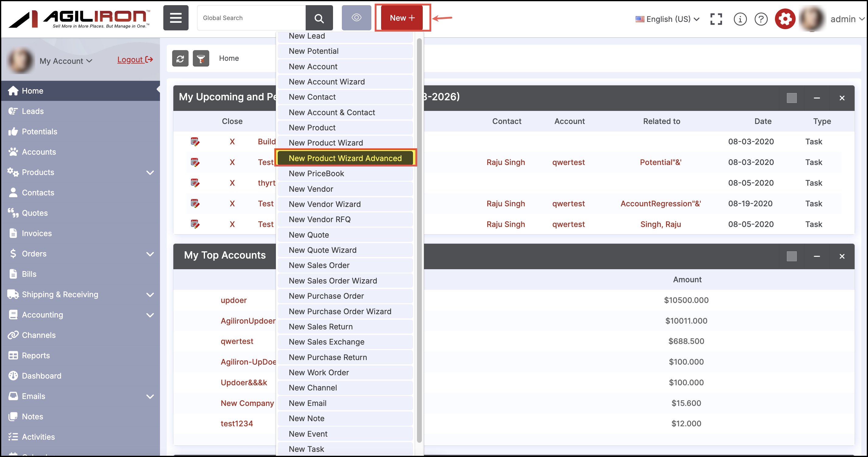Click the refresh icon beside Home
This screenshot has width=868, height=457.
(x=180, y=58)
